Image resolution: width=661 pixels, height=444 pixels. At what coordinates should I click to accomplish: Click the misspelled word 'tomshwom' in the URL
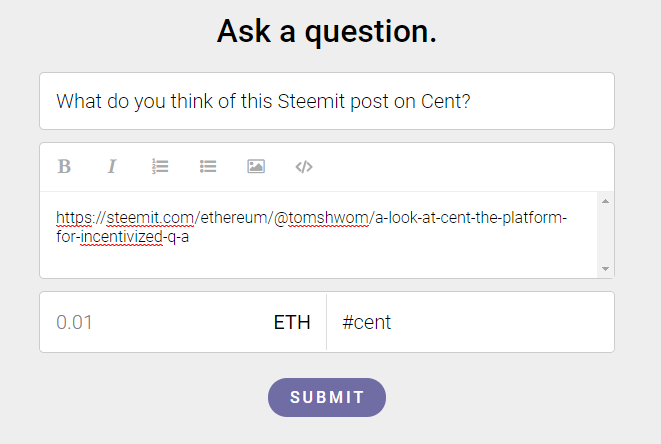tap(328, 218)
